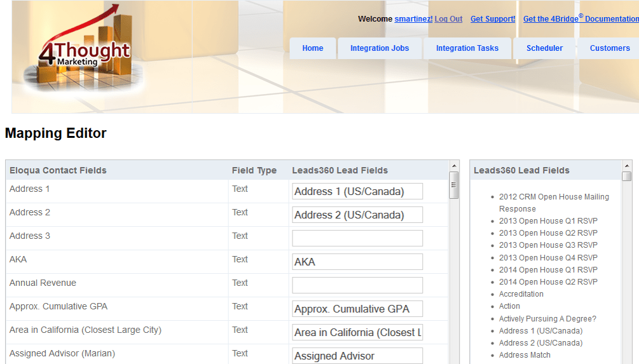Click 'Area in California (Closest Large City)' label
639x364 pixels.
(86, 330)
